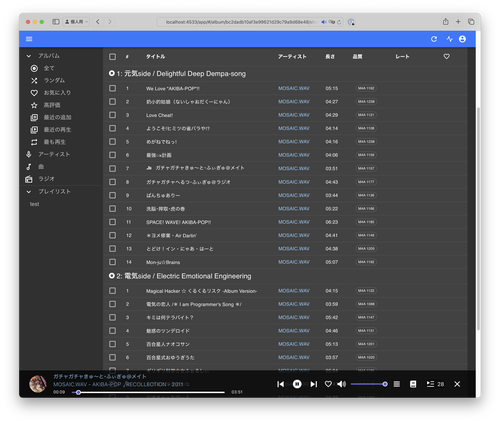The width and height of the screenshot is (500, 423).
Task: Check the box for Mon-ju☆Brains
Action: [x=113, y=262]
